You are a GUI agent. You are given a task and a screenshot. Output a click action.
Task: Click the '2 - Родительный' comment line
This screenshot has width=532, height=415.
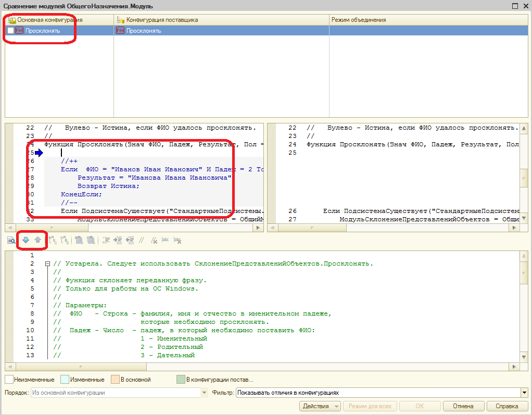click(172, 347)
